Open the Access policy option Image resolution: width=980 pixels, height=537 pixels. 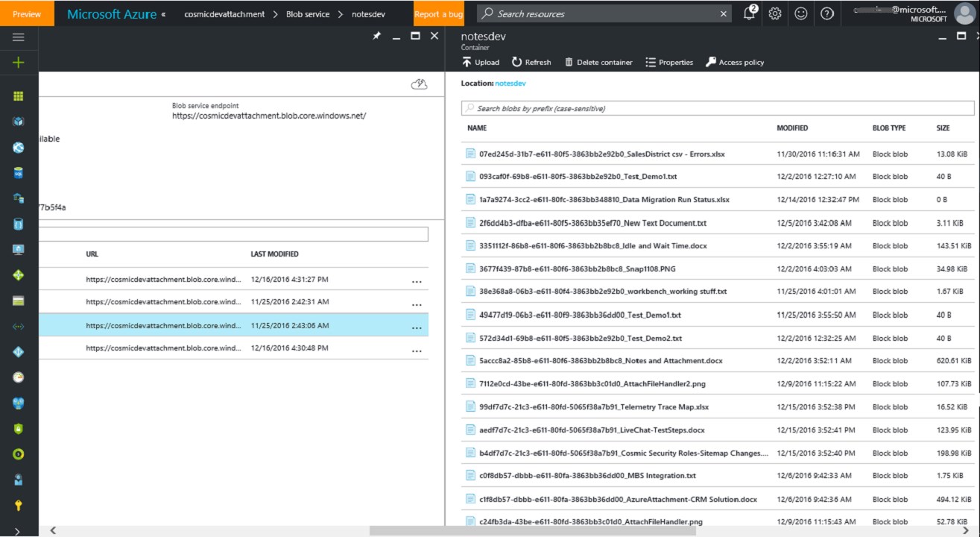(x=735, y=63)
